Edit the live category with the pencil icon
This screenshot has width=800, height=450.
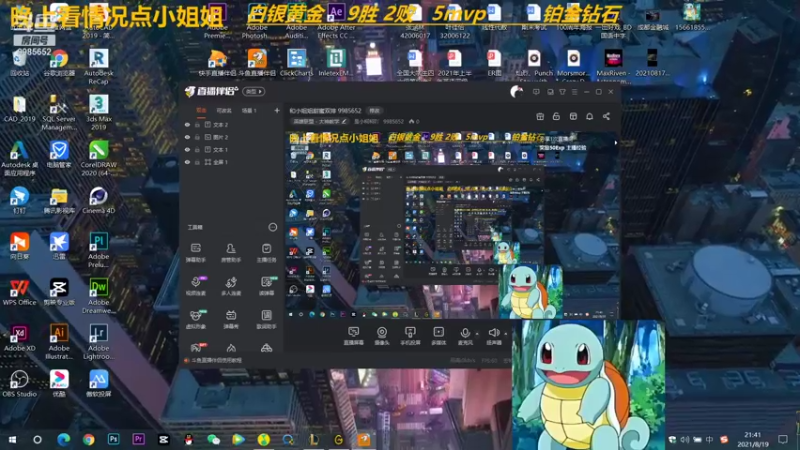point(344,121)
